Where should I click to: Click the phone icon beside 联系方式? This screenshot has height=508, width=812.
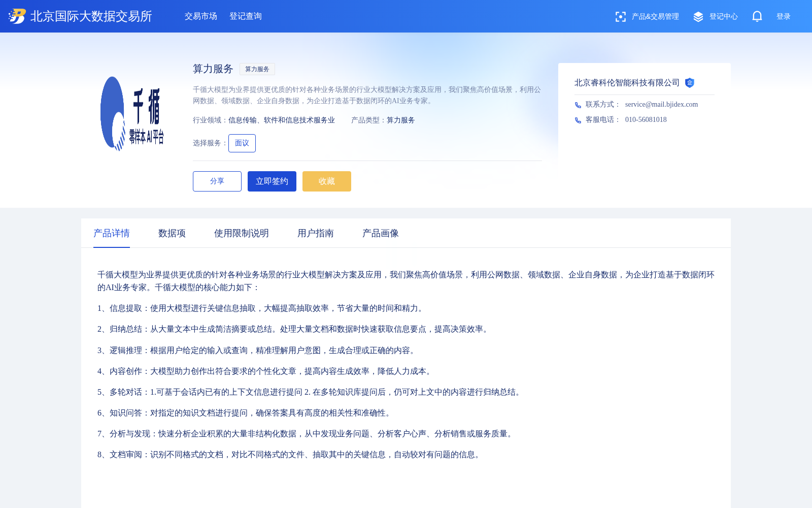click(x=578, y=105)
